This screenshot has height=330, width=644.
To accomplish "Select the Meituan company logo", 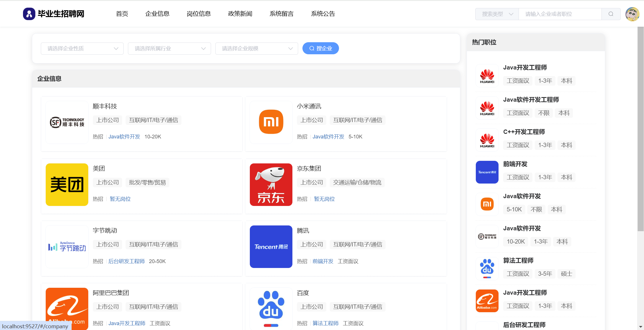I will [67, 184].
